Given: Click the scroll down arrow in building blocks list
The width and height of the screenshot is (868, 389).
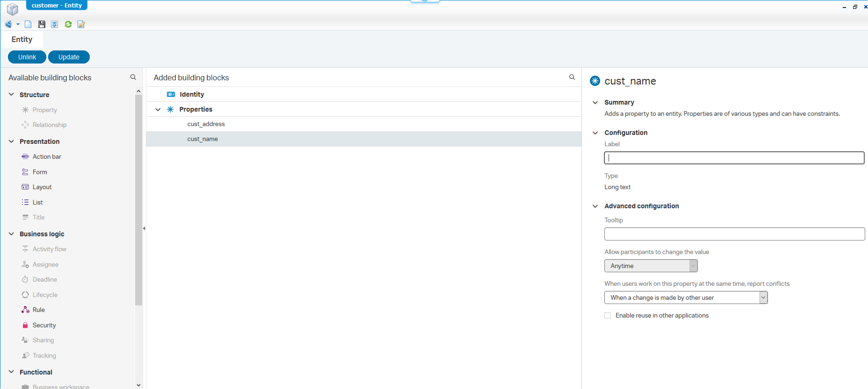Looking at the screenshot, I should click(x=138, y=385).
